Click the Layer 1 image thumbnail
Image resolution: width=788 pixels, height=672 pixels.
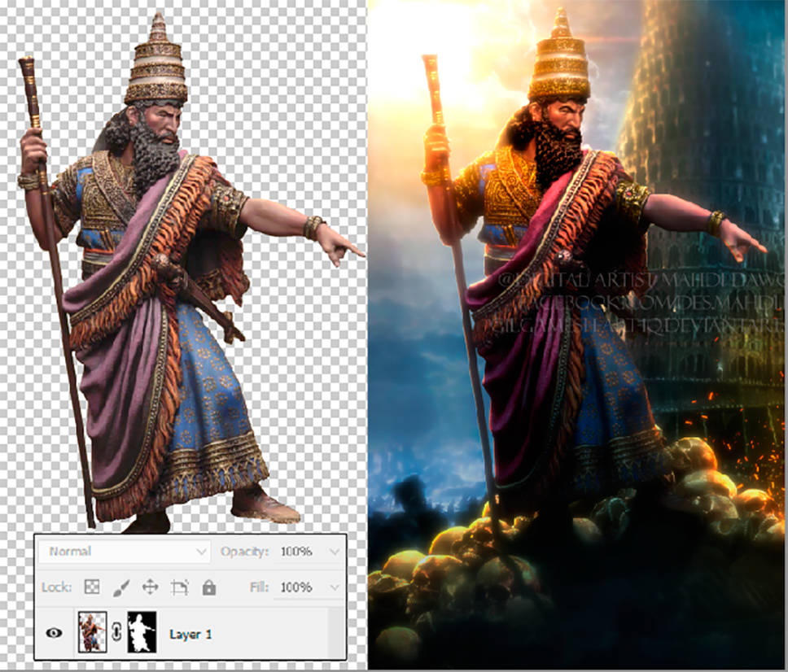point(92,631)
